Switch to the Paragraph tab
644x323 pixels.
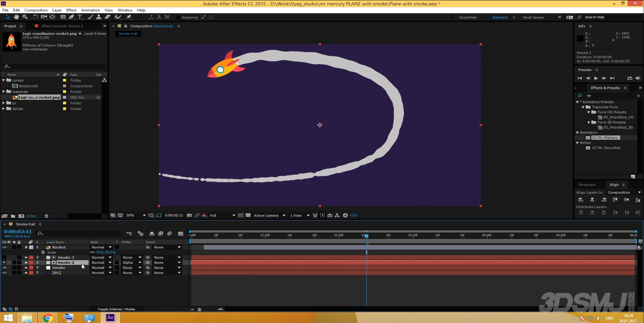click(587, 185)
